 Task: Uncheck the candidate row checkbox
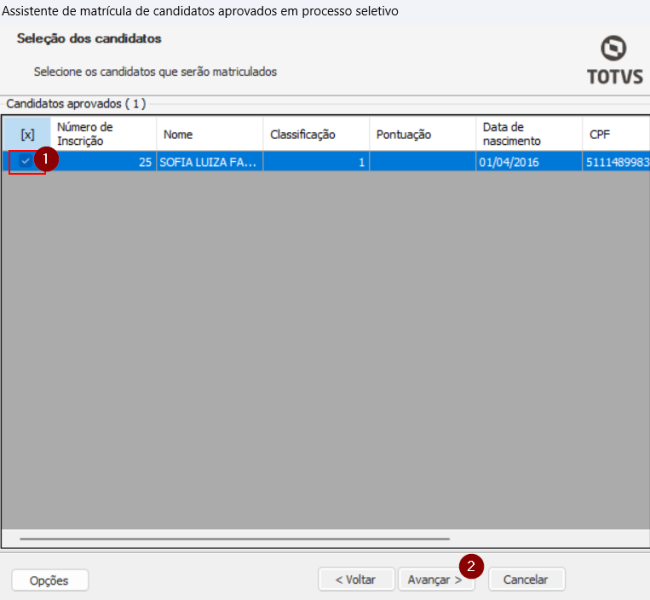coord(26,161)
